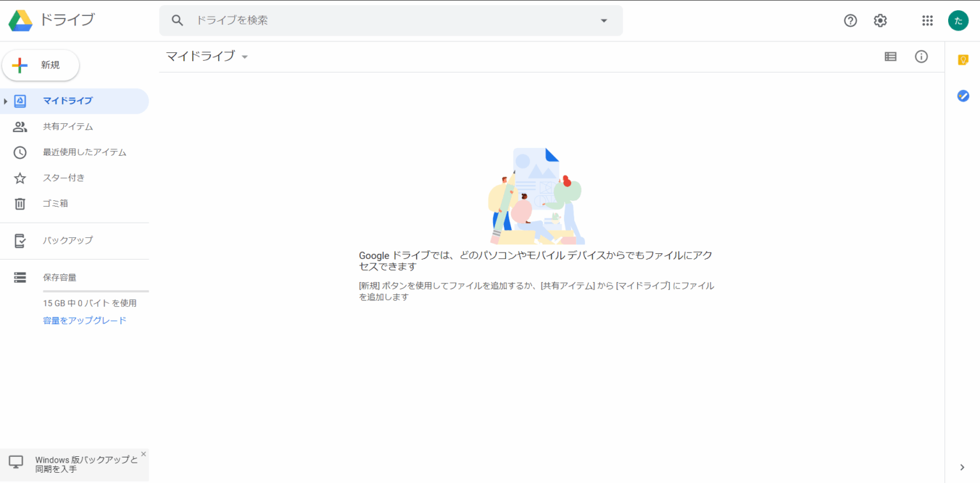
Task: Switch to list view layout
Action: coord(890,57)
